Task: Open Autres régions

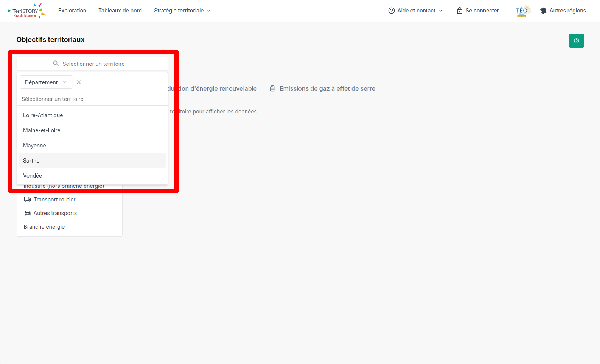Action: 563,11
